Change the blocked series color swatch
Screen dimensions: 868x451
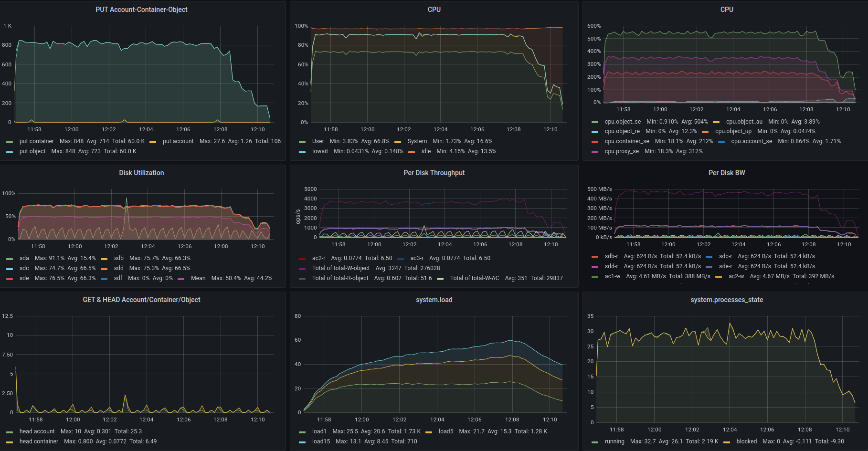[x=727, y=442]
